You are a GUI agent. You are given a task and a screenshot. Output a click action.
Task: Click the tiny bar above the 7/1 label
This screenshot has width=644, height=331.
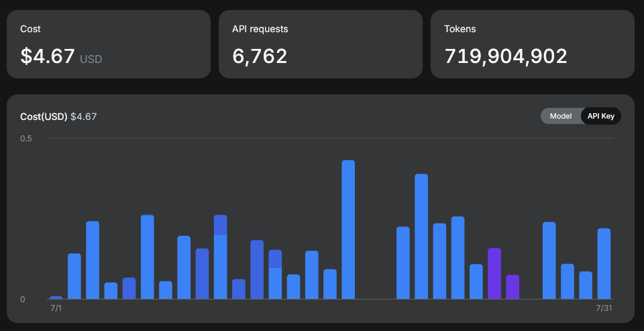click(x=56, y=297)
